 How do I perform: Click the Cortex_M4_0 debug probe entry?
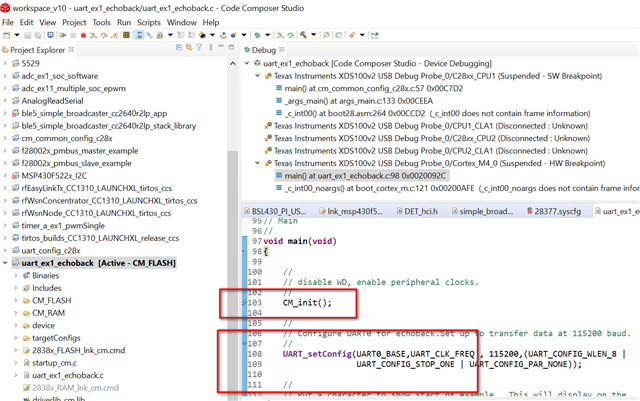[433, 161]
